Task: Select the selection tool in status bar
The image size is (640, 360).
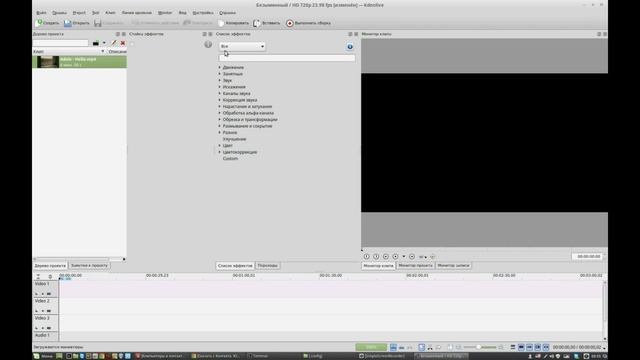Action: click(x=422, y=347)
